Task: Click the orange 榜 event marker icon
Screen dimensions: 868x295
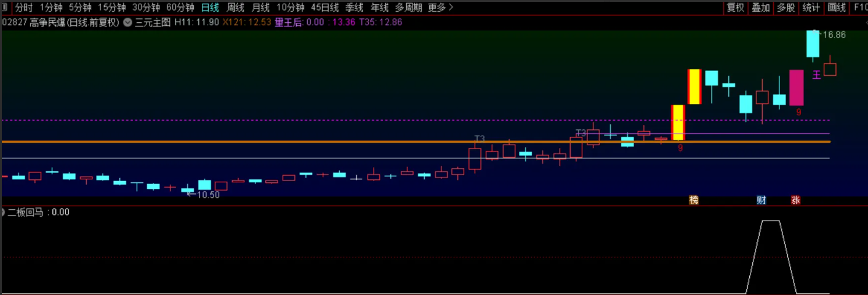Action: [x=694, y=200]
